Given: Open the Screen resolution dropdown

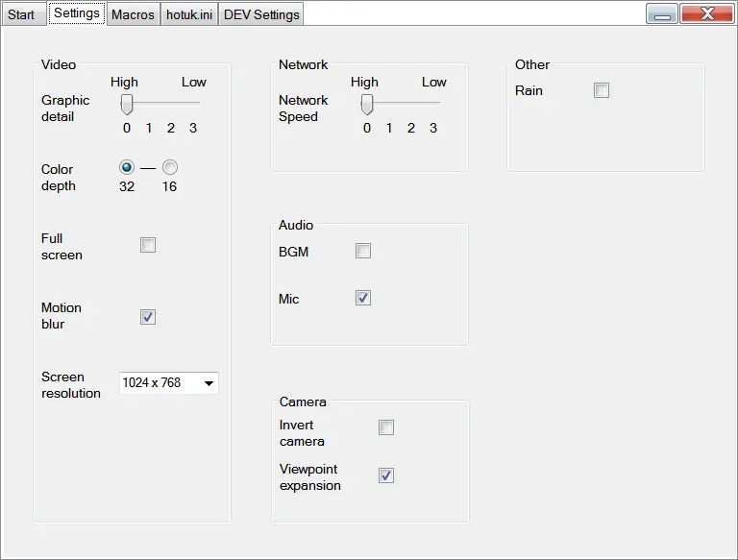Looking at the screenshot, I should 168,383.
